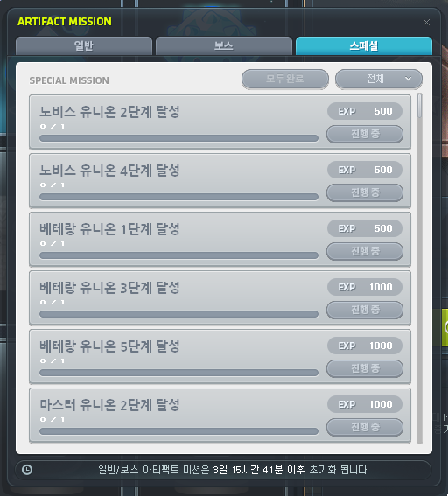Click 진행 중 for 노비스 유니온 2단계
This screenshot has height=496, width=448.
point(365,134)
